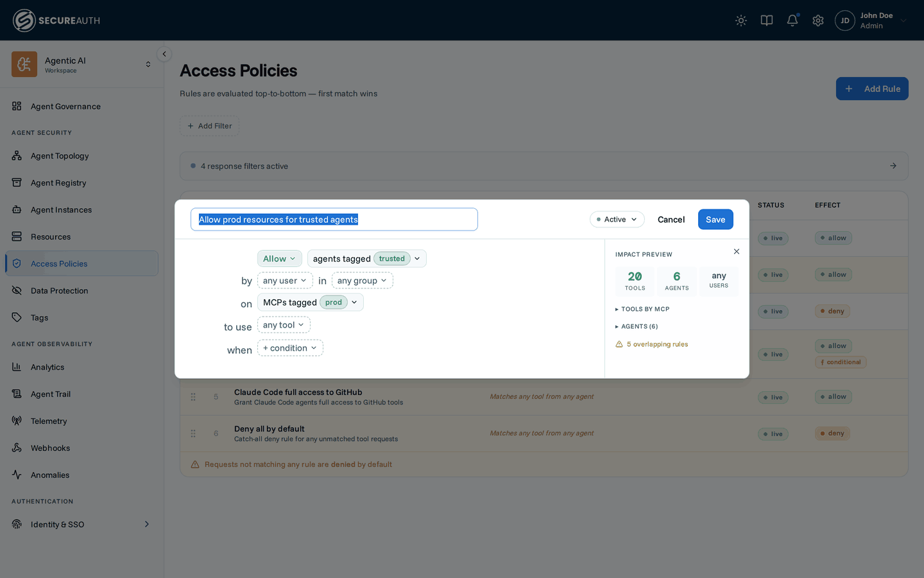Click drag handle for Claude Code rule

point(193,397)
